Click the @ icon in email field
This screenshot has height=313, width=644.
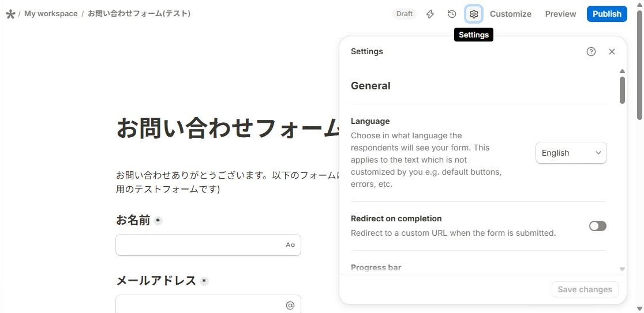(x=290, y=305)
